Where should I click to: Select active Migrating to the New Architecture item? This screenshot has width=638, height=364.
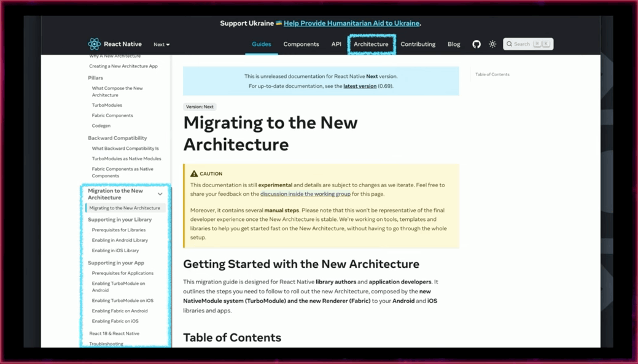125,208
